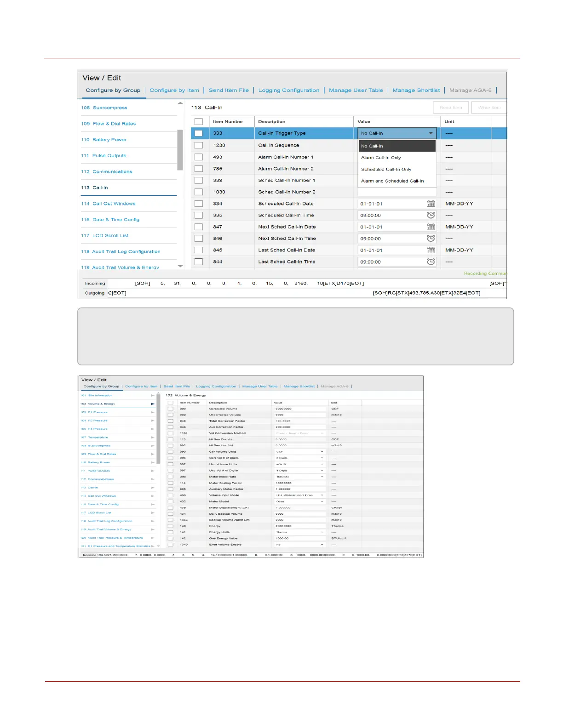Open calendar picker for Last Sched Call-In Date
Image resolution: width=563 pixels, height=728 pixels.
tap(431, 250)
